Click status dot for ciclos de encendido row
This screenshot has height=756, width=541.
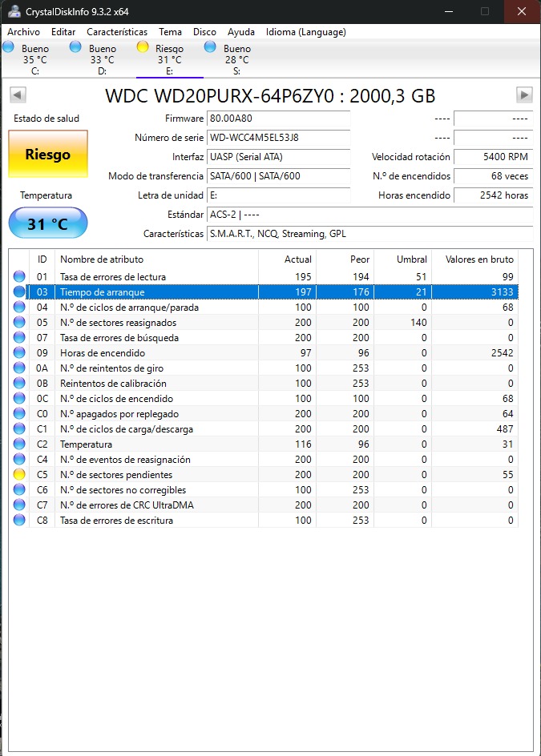pos(19,398)
